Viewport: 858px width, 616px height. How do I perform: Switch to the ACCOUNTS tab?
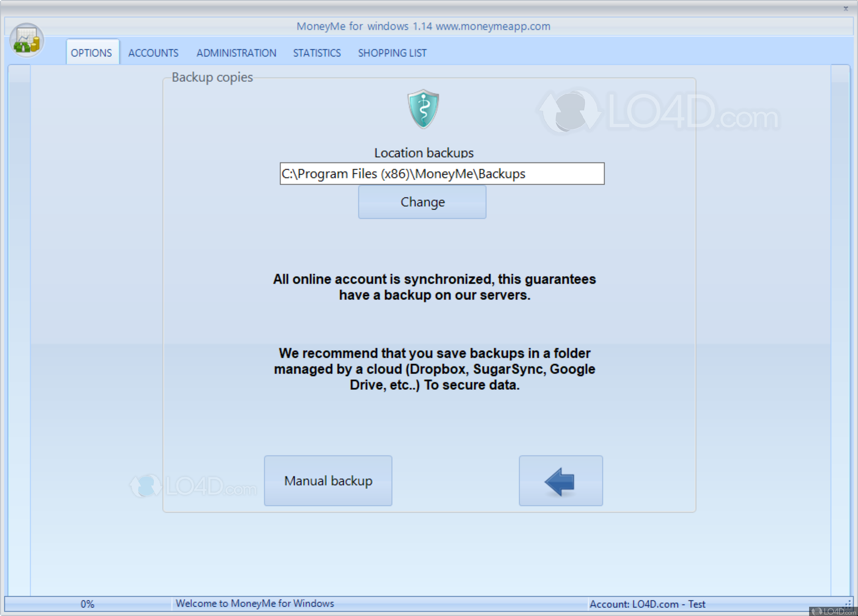[153, 53]
